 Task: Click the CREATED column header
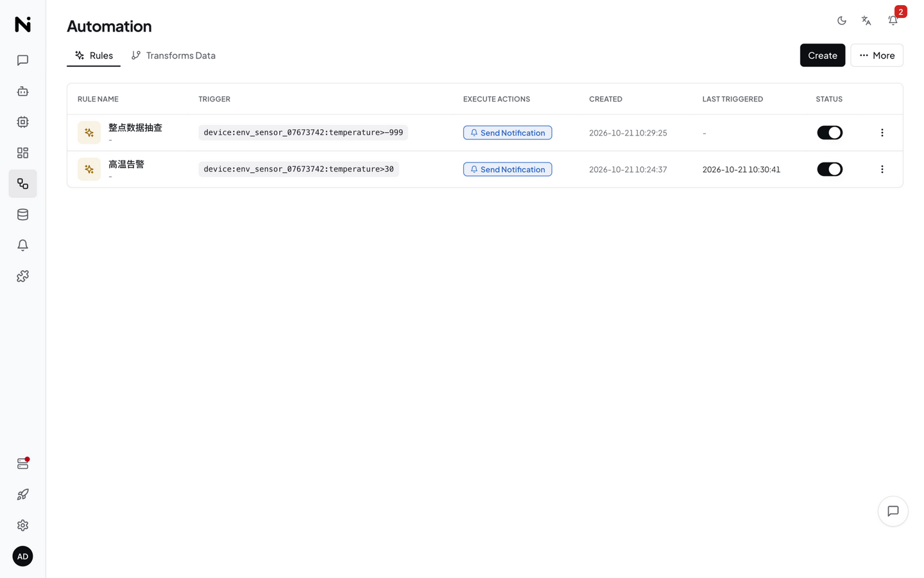pyautogui.click(x=606, y=99)
